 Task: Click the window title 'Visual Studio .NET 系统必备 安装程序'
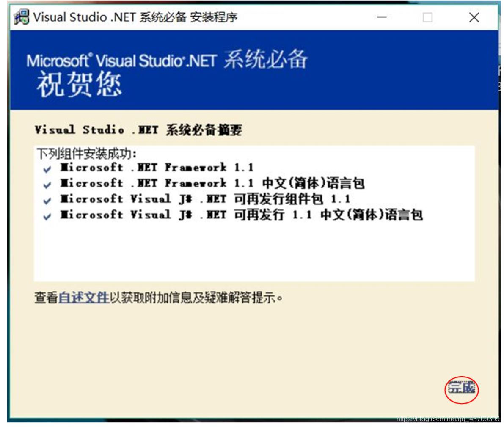click(135, 17)
